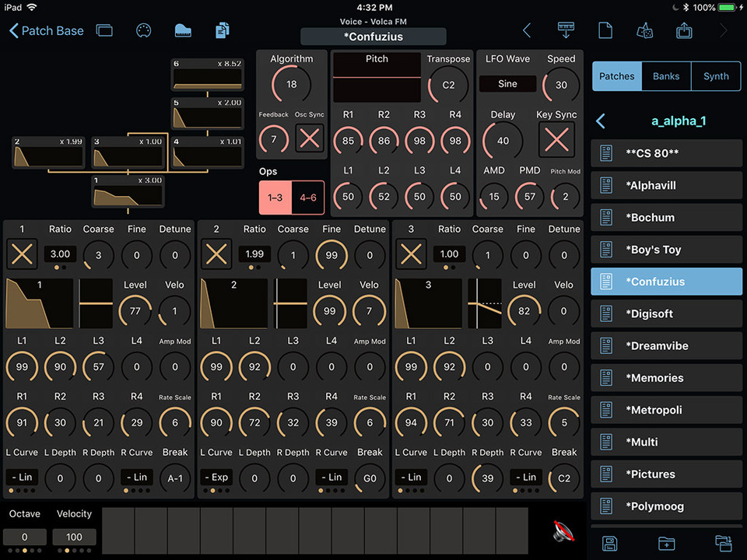Viewport: 747px width, 560px height.
Task: Play the first key on keyboard strip
Action: tap(118, 530)
